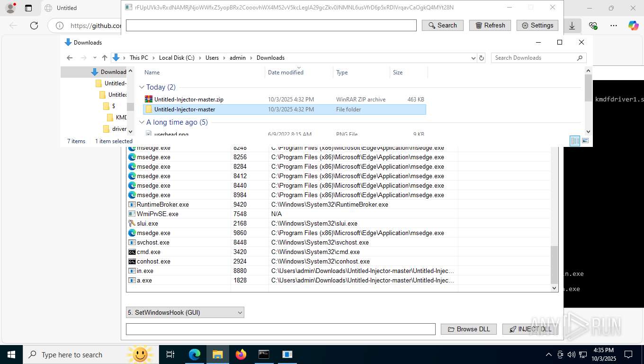Select cmd.exe process row
The image size is (644, 364).
coord(339,252)
